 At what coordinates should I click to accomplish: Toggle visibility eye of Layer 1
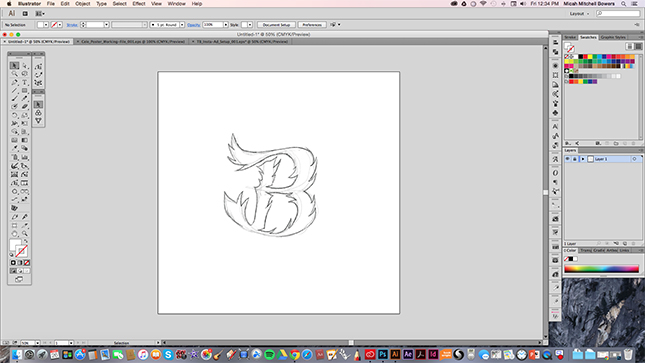coord(568,159)
